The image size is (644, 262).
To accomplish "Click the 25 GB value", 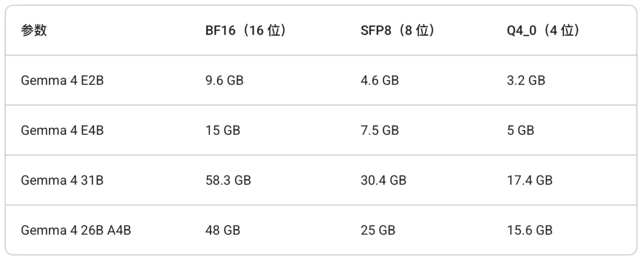I will 377,230.
